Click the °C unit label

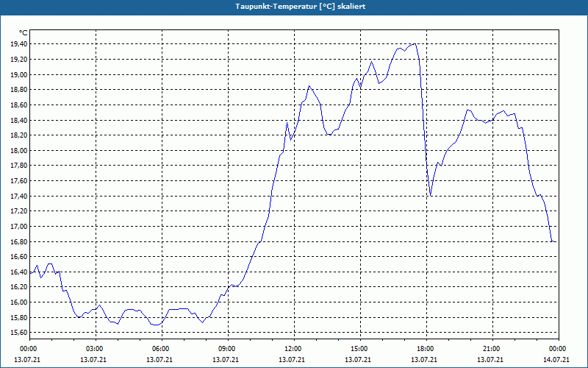point(24,33)
